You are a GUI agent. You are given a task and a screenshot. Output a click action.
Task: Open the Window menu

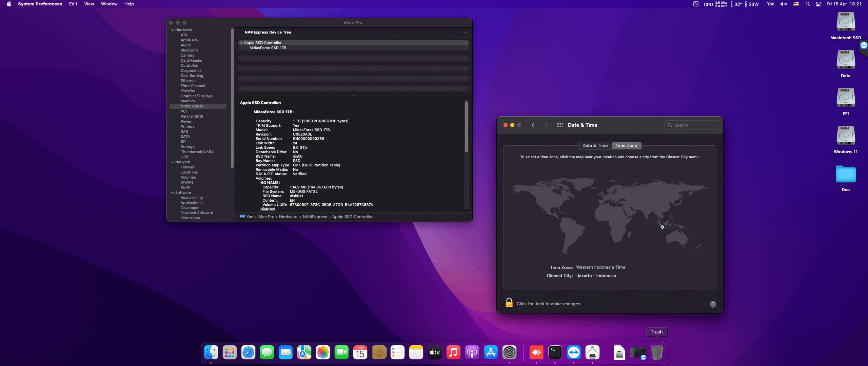109,4
